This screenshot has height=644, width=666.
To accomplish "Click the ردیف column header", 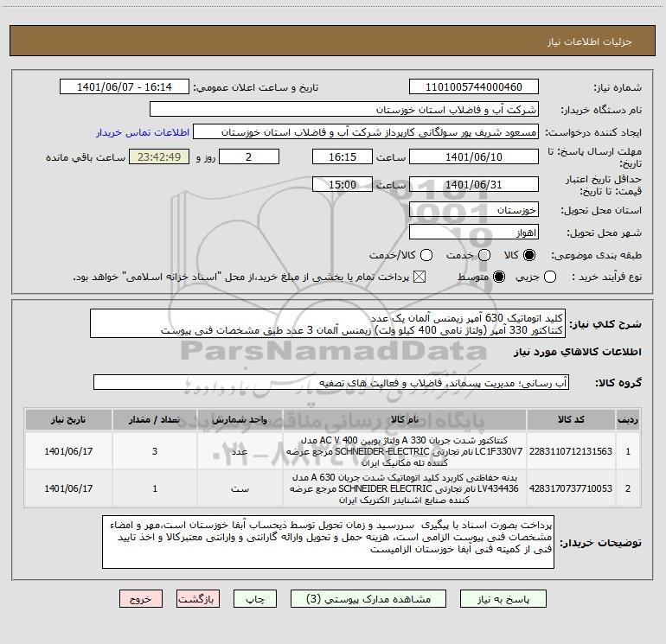I will (x=628, y=420).
